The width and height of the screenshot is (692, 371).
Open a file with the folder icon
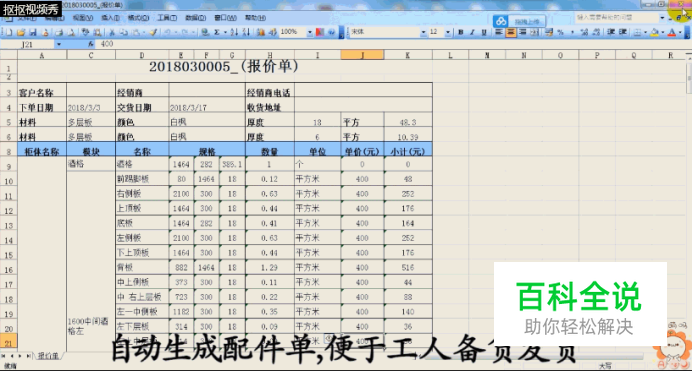[21, 32]
